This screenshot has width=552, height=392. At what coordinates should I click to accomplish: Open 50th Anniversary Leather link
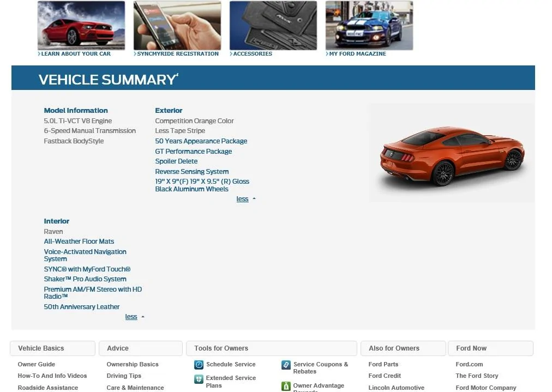pos(82,307)
